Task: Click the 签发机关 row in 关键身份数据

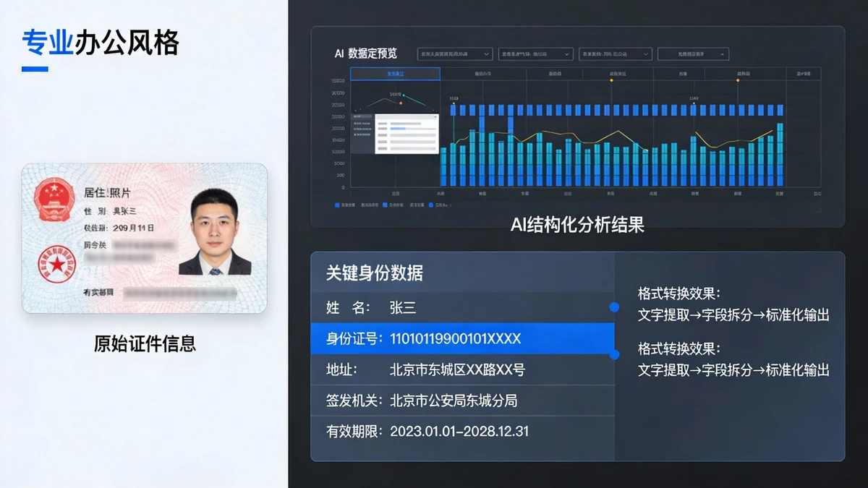Action: coord(462,401)
